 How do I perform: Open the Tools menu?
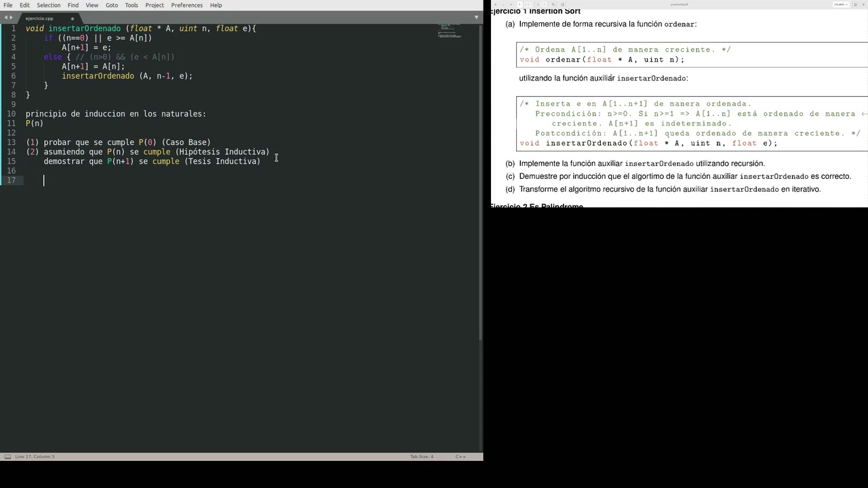(x=132, y=5)
